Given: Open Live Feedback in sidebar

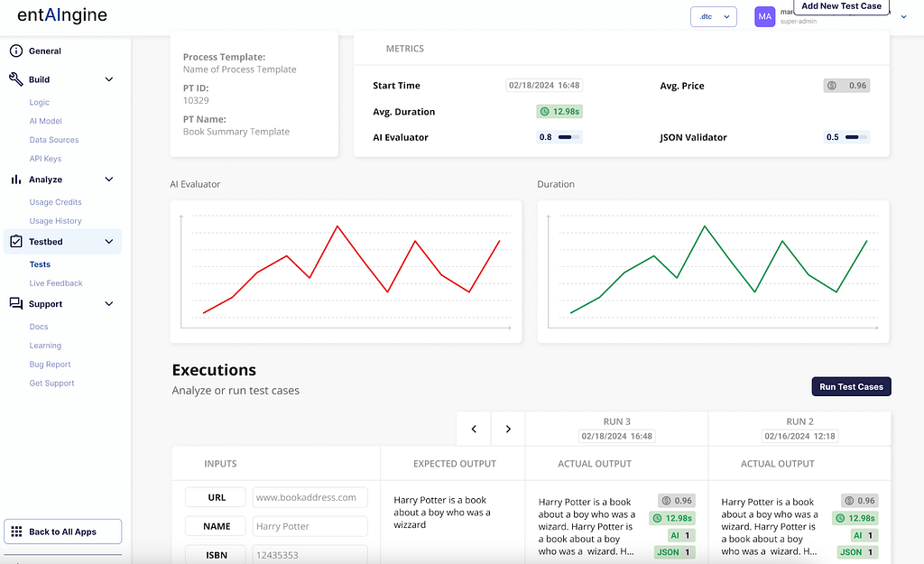Looking at the screenshot, I should tap(56, 282).
